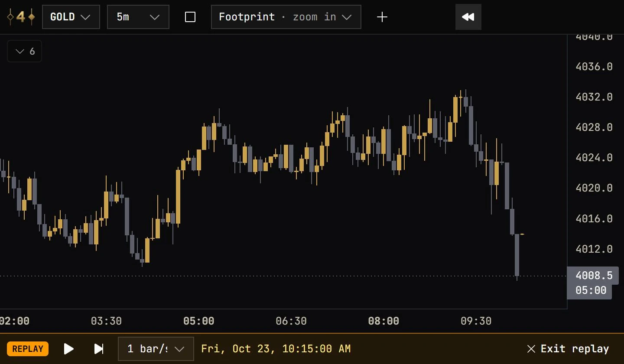Click the current price label 4008.5
This screenshot has height=364, width=624.
pos(593,276)
